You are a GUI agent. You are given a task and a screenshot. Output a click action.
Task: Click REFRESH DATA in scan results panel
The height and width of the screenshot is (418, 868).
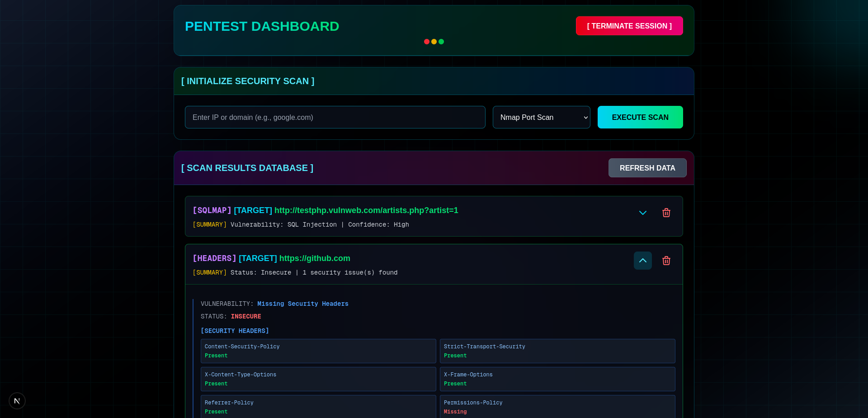(x=647, y=168)
